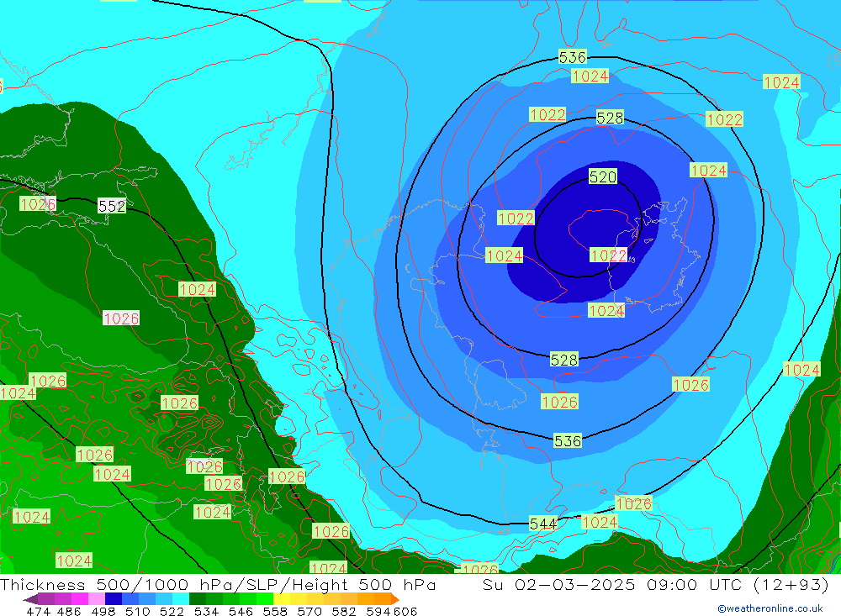Click the dark blue legend color swatch
The height and width of the screenshot is (616, 841).
pos(114,599)
